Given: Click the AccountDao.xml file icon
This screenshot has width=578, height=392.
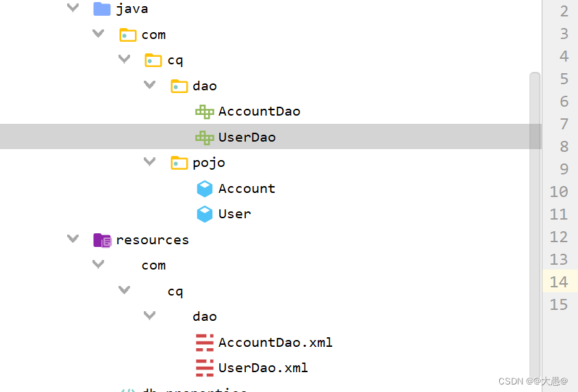Looking at the screenshot, I should coord(205,343).
